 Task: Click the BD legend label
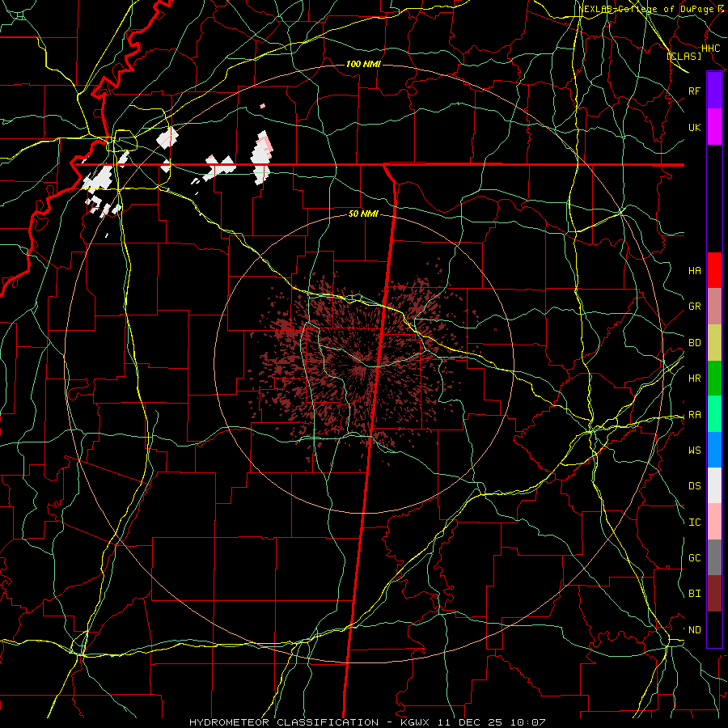(x=694, y=343)
